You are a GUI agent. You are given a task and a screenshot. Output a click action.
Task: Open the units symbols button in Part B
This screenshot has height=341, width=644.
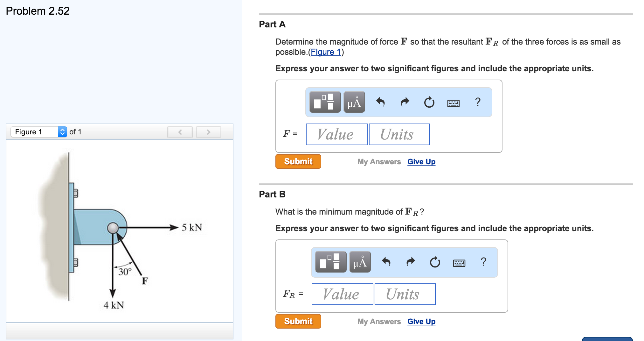coord(360,262)
